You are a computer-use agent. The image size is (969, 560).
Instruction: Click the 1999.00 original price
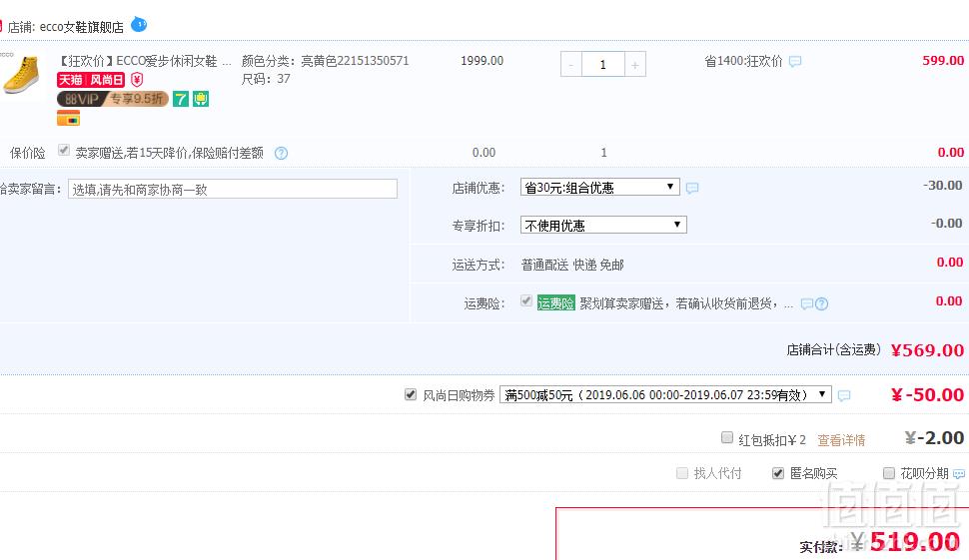(483, 61)
